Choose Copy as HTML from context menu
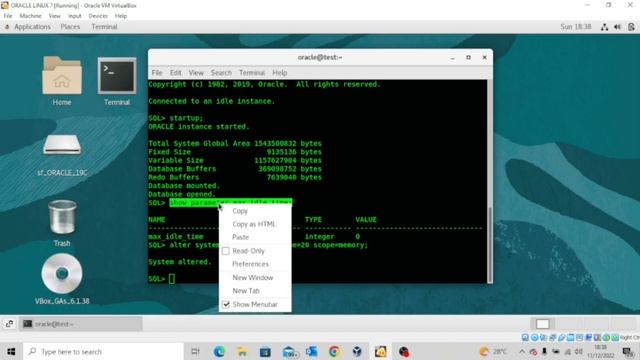Viewport: 640px width, 360px height. click(255, 224)
